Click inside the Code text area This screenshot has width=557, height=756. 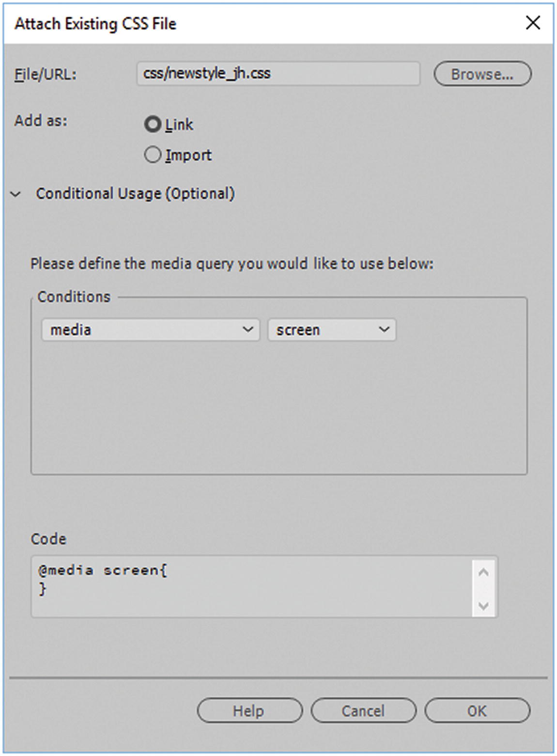(252, 586)
